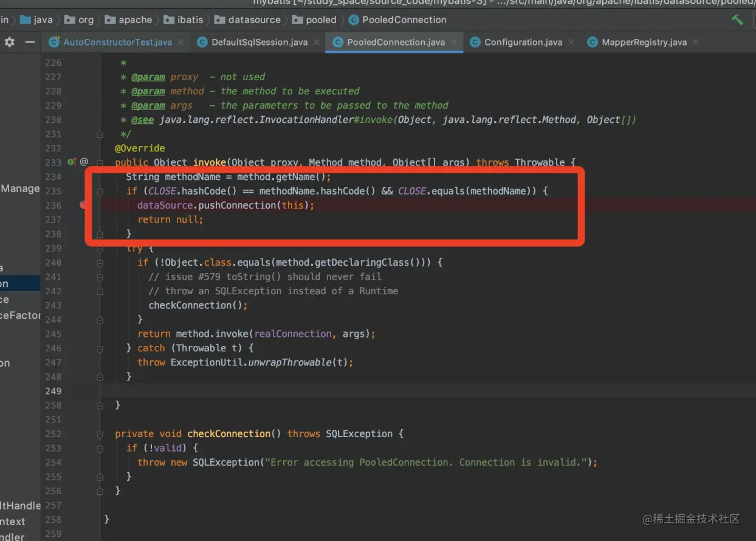
Task: Click unwrapThrowable on line 247
Action: 290,362
